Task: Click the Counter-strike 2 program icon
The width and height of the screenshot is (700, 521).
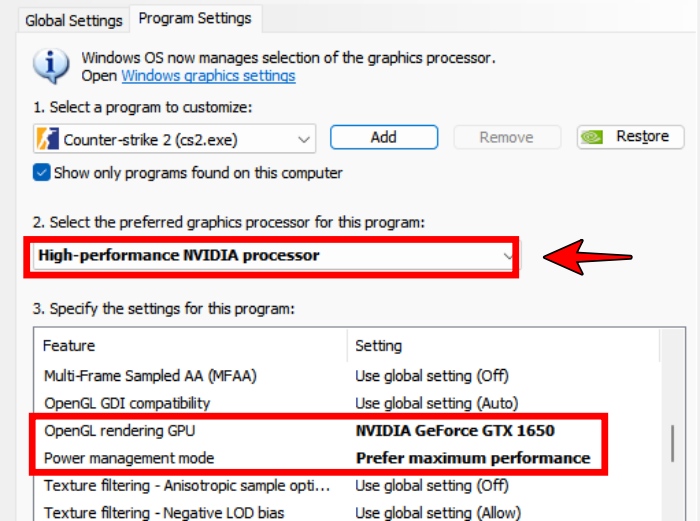Action: pyautogui.click(x=46, y=138)
